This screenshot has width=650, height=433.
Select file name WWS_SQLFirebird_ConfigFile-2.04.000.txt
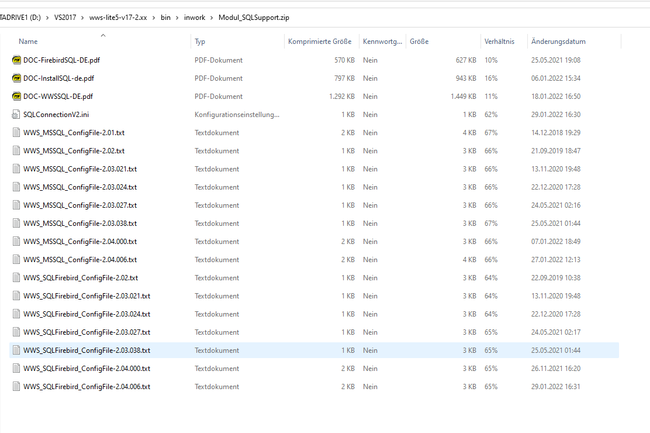(x=87, y=369)
